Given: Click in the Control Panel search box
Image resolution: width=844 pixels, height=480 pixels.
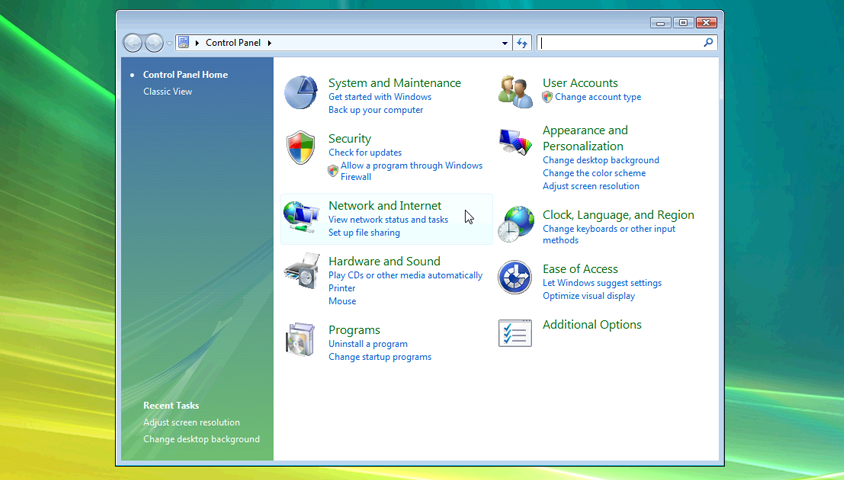Looking at the screenshot, I should pyautogui.click(x=620, y=43).
